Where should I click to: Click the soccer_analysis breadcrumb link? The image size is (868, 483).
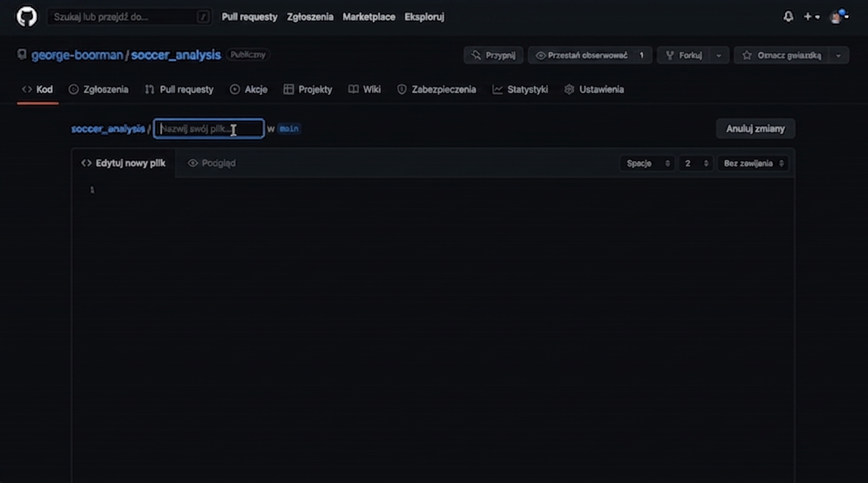coord(108,128)
